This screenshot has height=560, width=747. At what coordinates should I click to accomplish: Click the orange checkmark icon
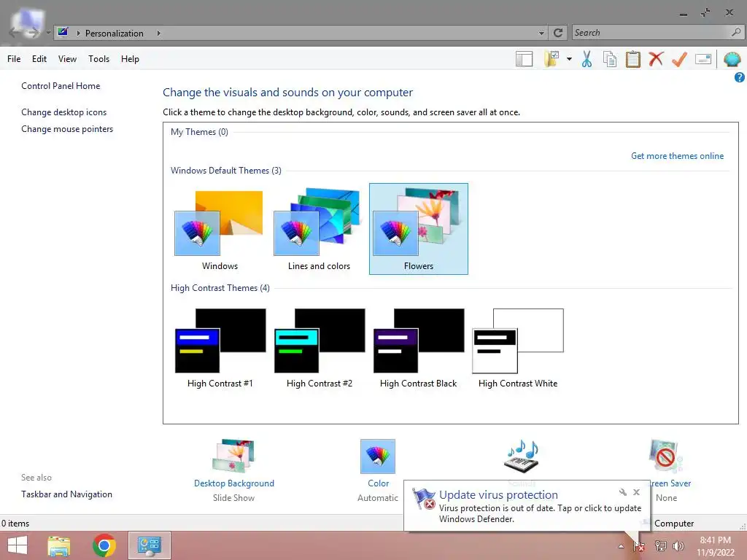[679, 59]
